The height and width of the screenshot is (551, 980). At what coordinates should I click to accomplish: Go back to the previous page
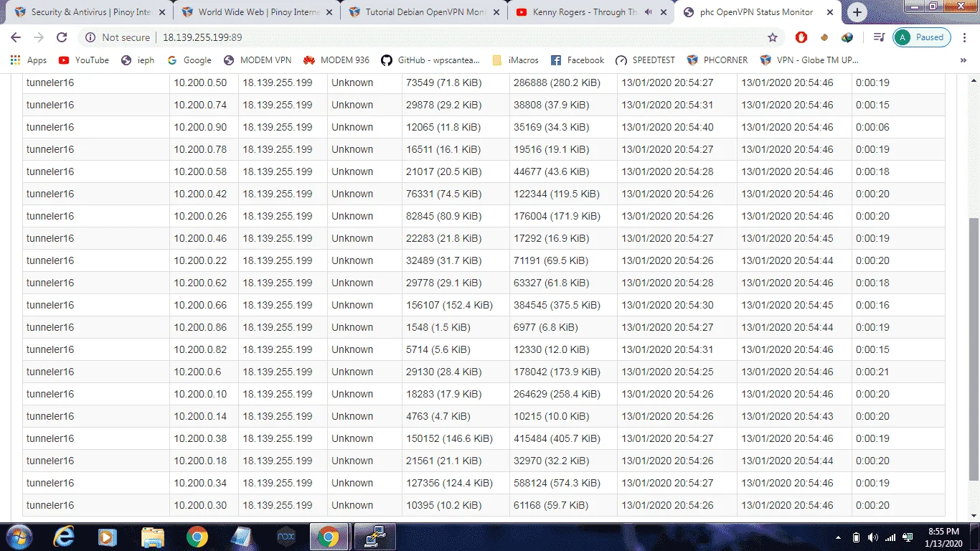point(16,37)
